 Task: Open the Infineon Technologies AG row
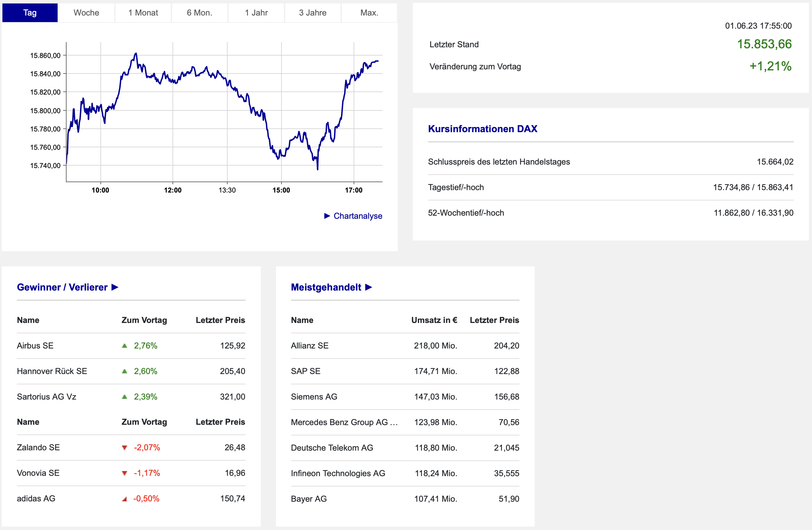click(x=338, y=473)
